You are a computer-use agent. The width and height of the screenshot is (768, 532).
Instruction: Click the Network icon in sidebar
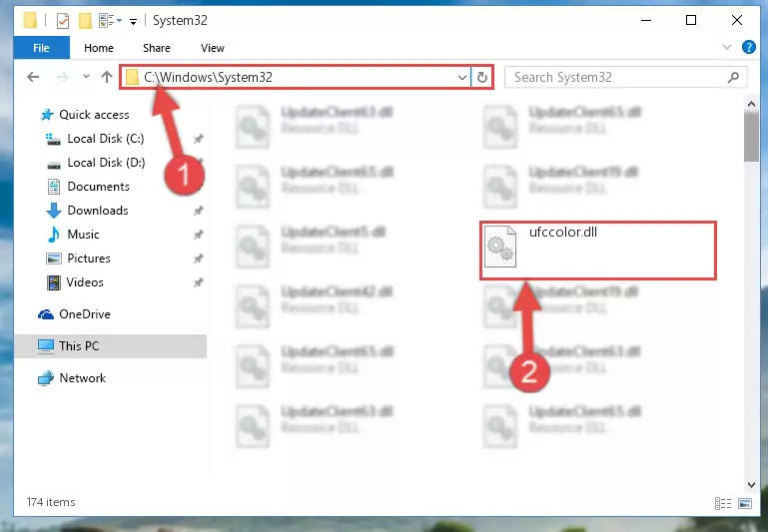click(x=46, y=378)
